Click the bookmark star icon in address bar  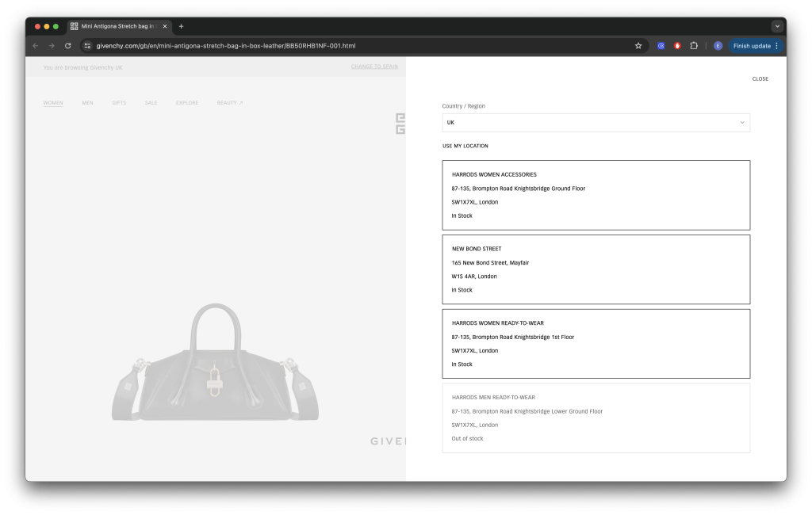tap(638, 46)
